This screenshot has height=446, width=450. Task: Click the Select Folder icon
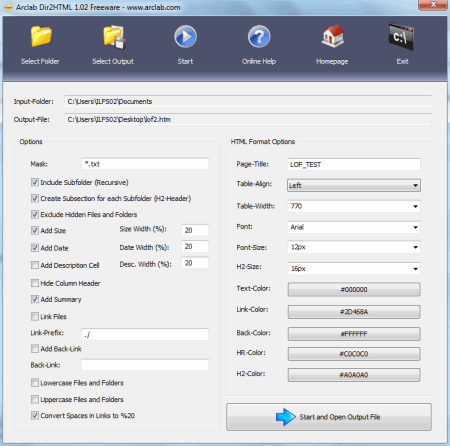(x=41, y=36)
